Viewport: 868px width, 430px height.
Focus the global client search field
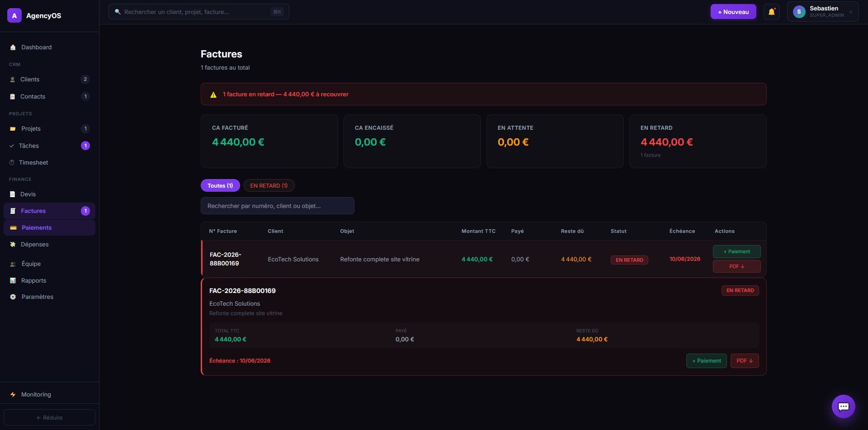click(199, 12)
